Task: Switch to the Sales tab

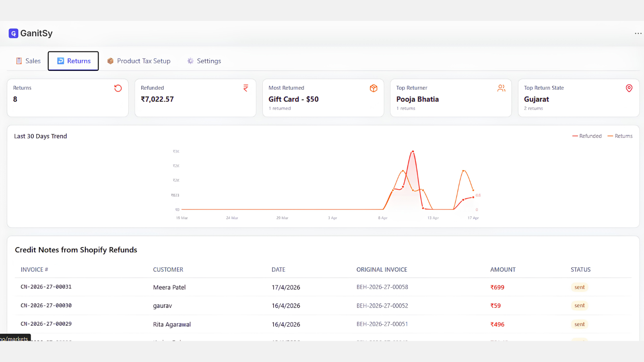Action: [28, 61]
